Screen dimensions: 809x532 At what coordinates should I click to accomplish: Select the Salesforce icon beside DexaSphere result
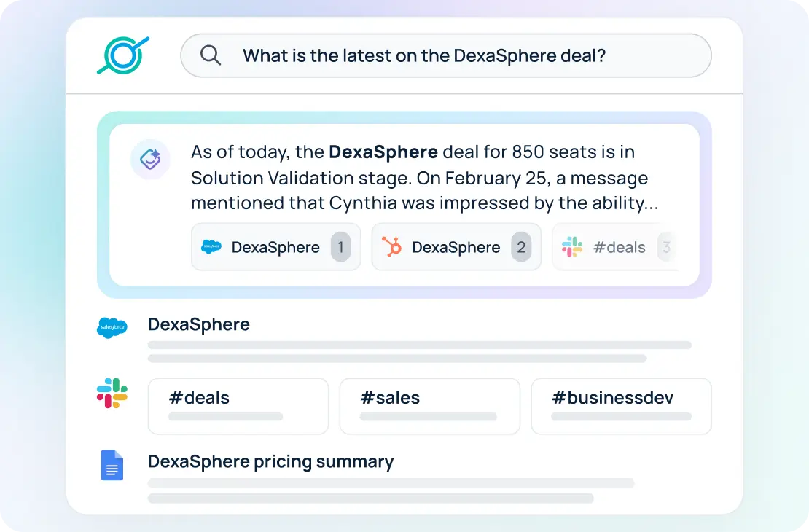pos(112,327)
